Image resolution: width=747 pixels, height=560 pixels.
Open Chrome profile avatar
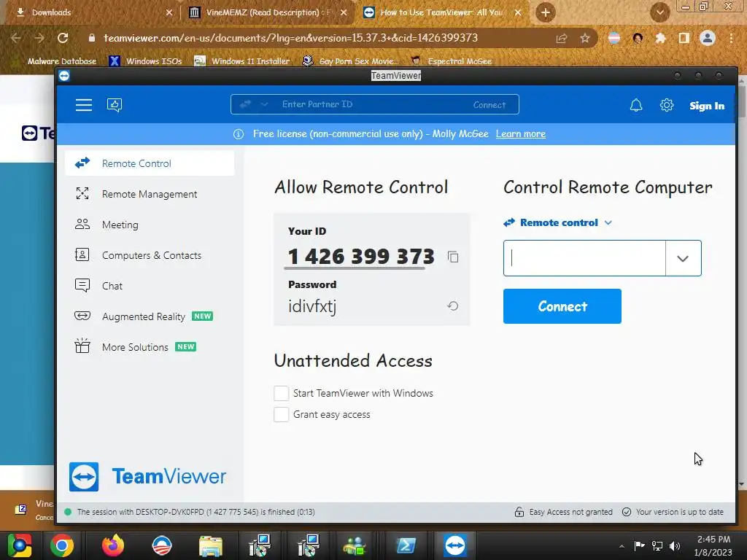tap(708, 38)
